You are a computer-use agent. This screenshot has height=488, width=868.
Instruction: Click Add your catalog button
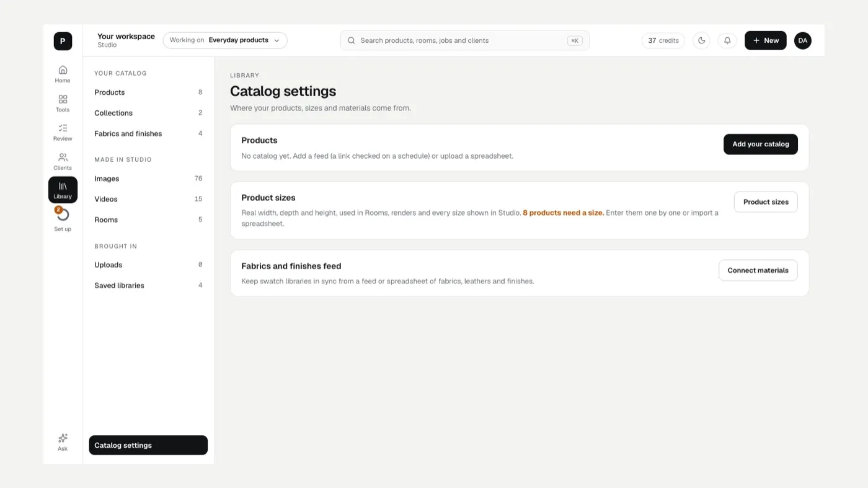point(761,144)
